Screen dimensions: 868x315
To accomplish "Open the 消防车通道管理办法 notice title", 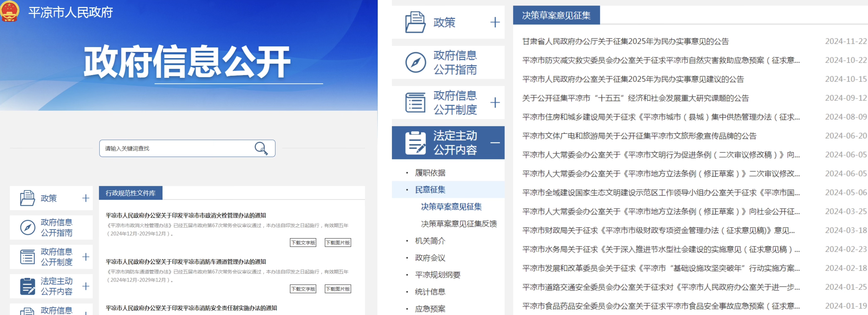I will [186, 262].
